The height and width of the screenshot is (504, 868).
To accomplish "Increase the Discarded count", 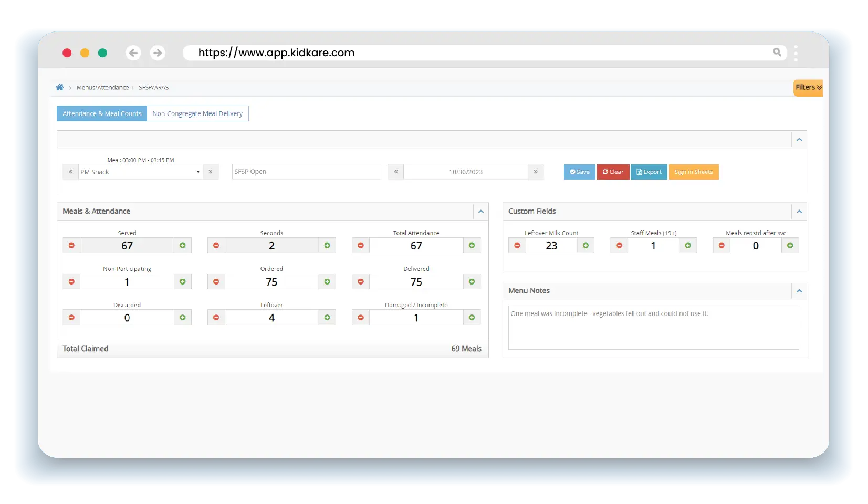I will 183,317.
